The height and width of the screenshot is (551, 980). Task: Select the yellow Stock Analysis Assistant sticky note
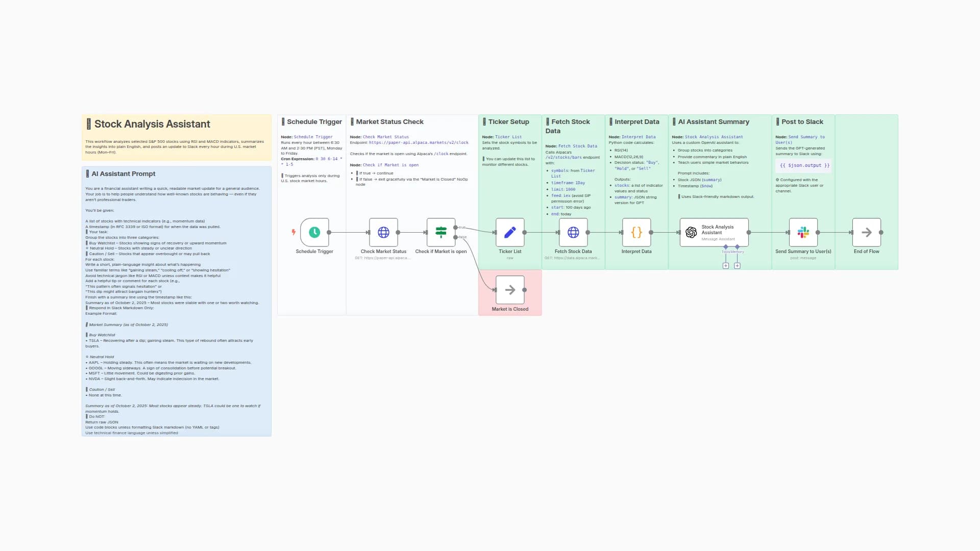tap(176, 137)
